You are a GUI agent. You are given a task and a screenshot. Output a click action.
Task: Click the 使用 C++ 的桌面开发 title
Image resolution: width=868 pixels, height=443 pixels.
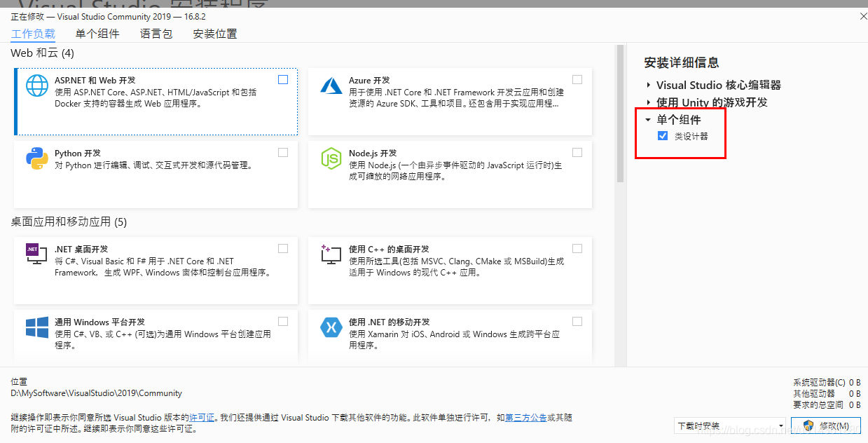pyautogui.click(x=389, y=250)
